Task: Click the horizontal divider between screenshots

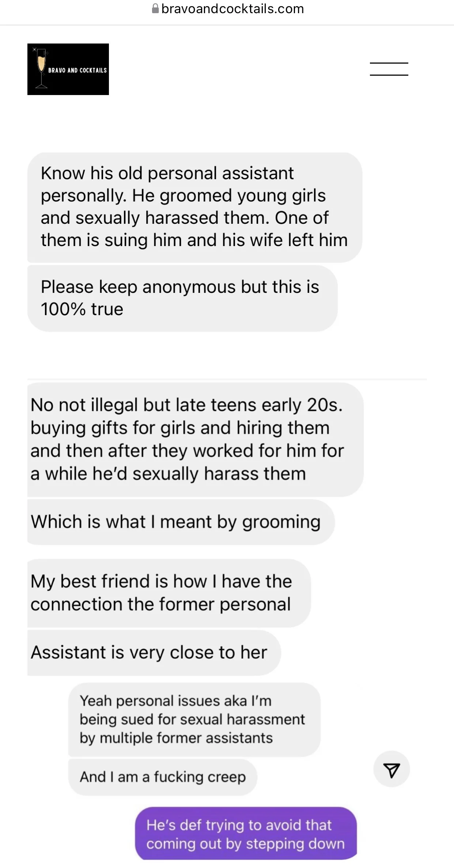Action: click(x=227, y=379)
